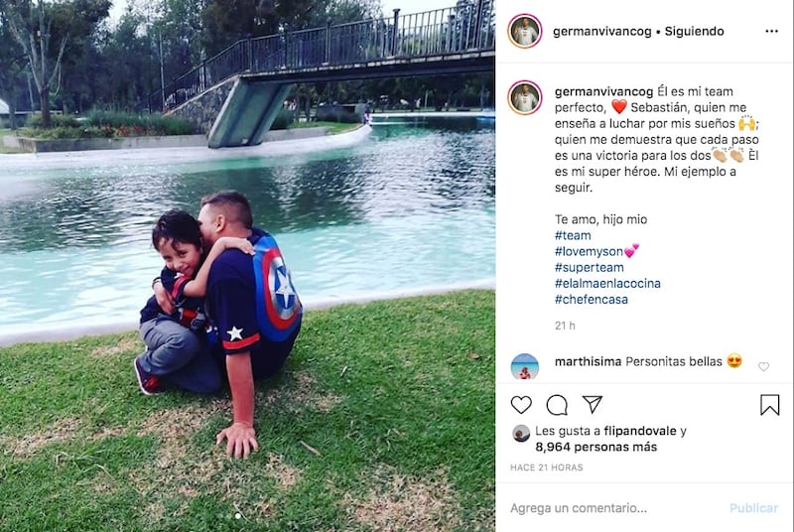Image resolution: width=794 pixels, height=532 pixels.
Task: Click in the Agrega un comentario field
Action: pos(615,508)
